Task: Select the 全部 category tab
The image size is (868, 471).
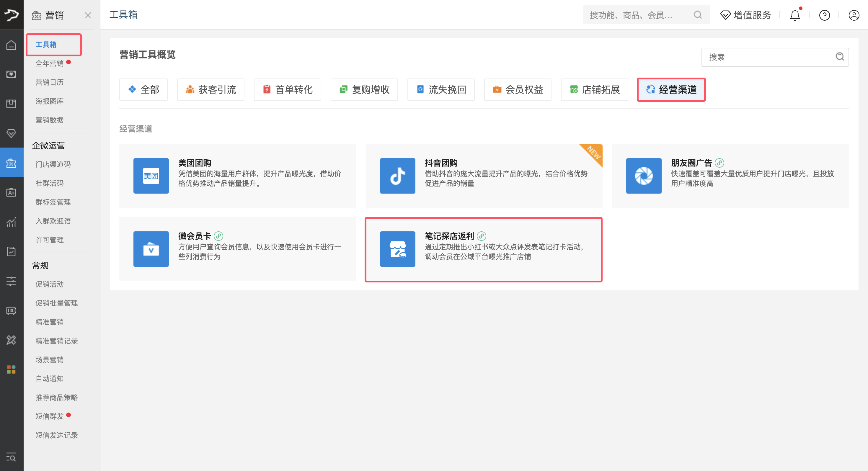Action: coord(143,90)
